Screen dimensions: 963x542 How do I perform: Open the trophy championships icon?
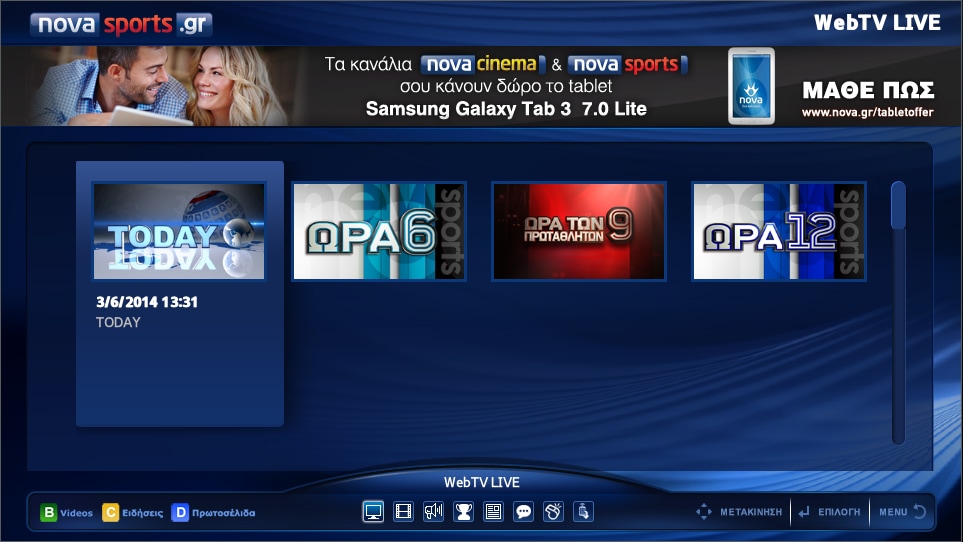coord(463,511)
